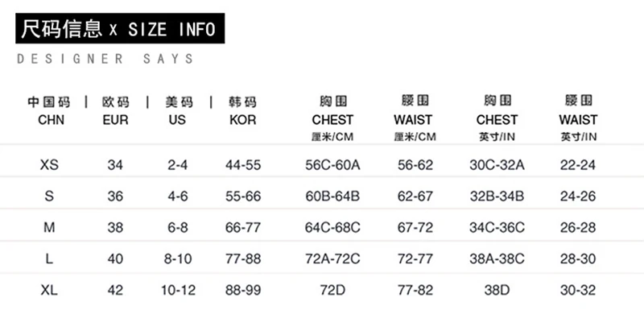Click chest value 60B-64B cell

point(332,196)
